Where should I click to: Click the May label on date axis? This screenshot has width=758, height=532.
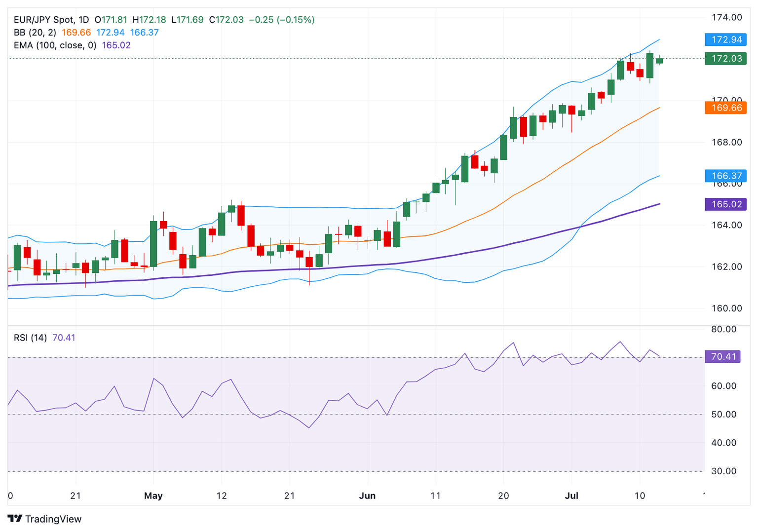153,495
